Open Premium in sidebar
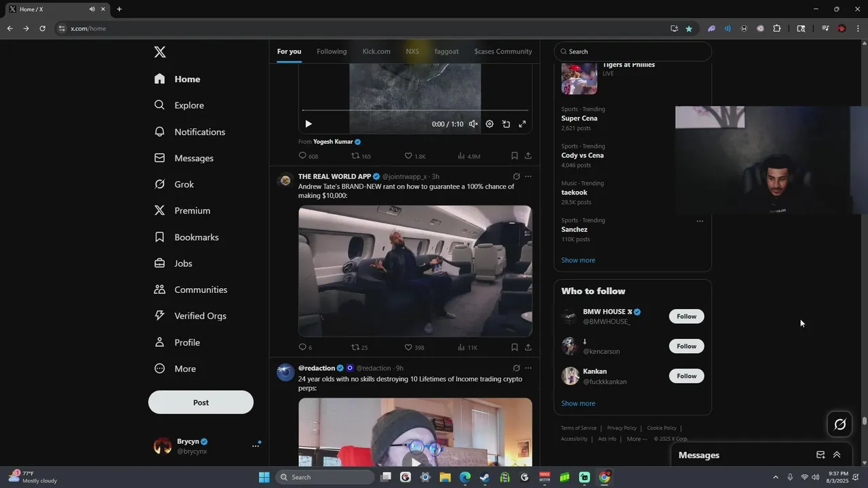 point(182,211)
